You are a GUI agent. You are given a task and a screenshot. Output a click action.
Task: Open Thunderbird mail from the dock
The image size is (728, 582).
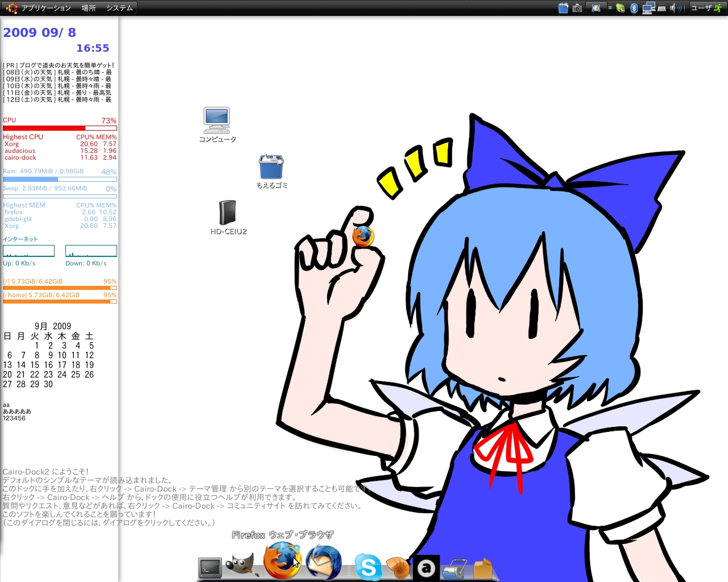point(324,562)
